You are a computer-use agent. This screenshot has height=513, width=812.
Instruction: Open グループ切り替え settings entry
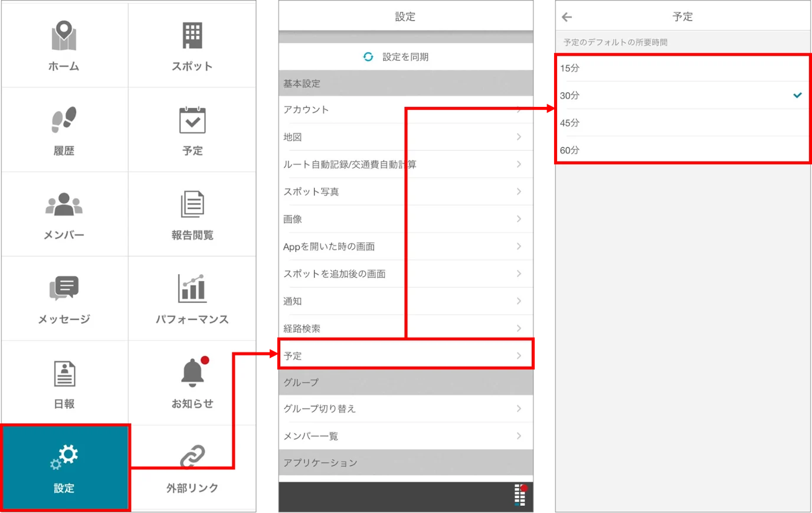[405, 409]
